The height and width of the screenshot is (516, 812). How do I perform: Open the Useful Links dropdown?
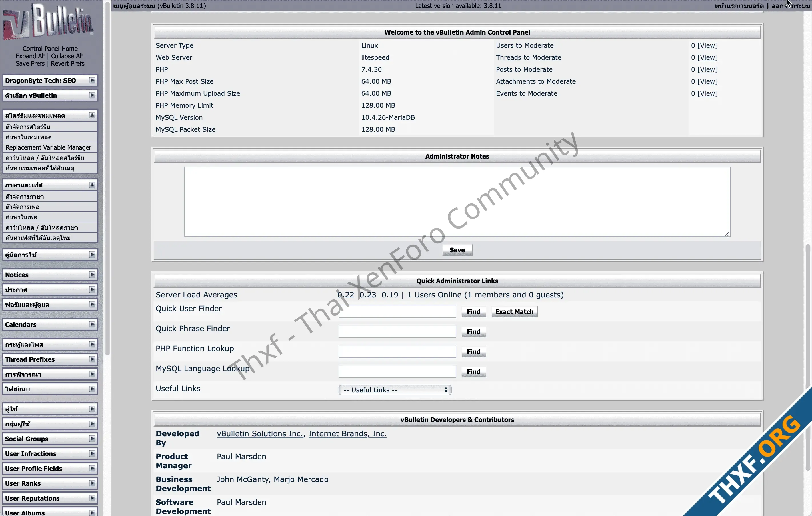(x=395, y=390)
